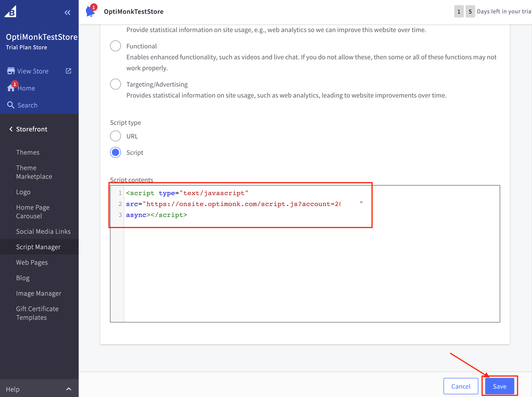
Task: Open Blog section
Action: tap(23, 278)
